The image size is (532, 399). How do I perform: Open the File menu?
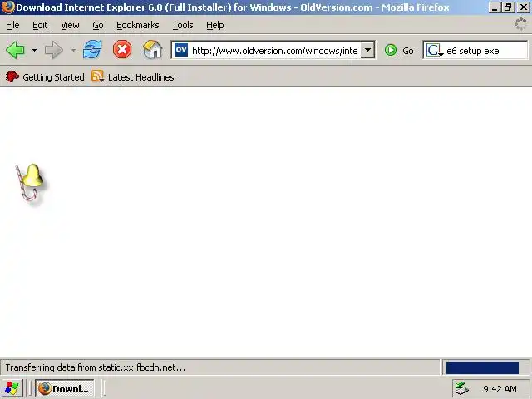click(12, 25)
